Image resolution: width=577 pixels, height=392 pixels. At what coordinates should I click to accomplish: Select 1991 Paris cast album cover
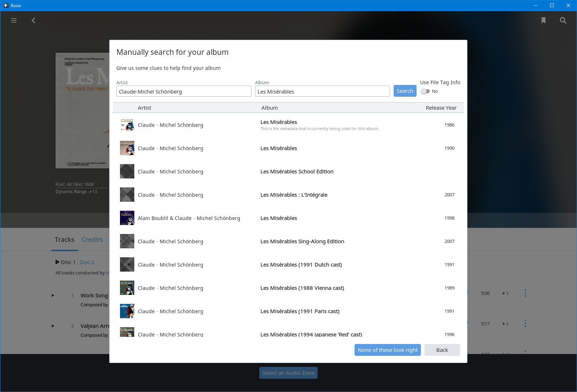(127, 311)
